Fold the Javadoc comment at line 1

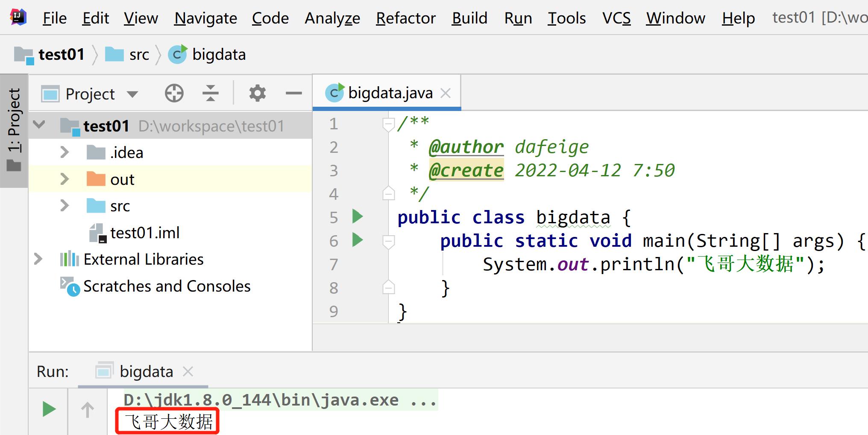[x=388, y=124]
